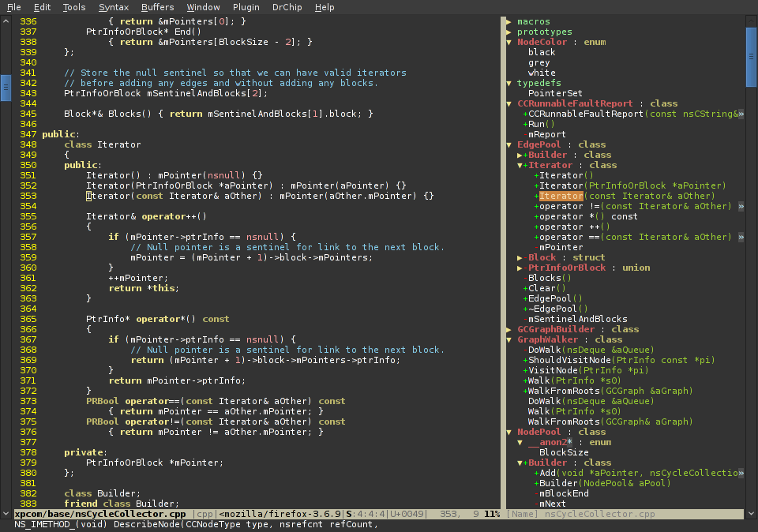Image resolution: width=758 pixels, height=532 pixels.
Task: Click the PtrInfoOrBlock *mPointer declaration line
Action: (x=154, y=463)
